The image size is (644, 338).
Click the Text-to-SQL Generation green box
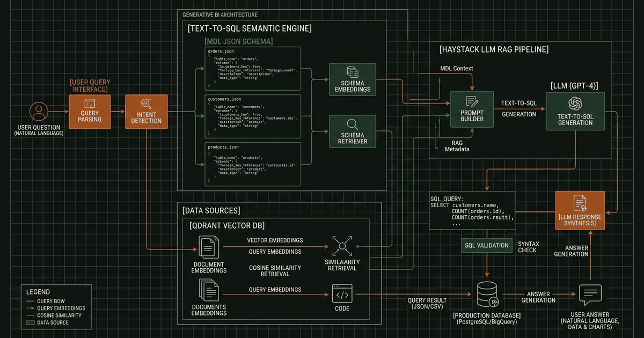(x=575, y=111)
